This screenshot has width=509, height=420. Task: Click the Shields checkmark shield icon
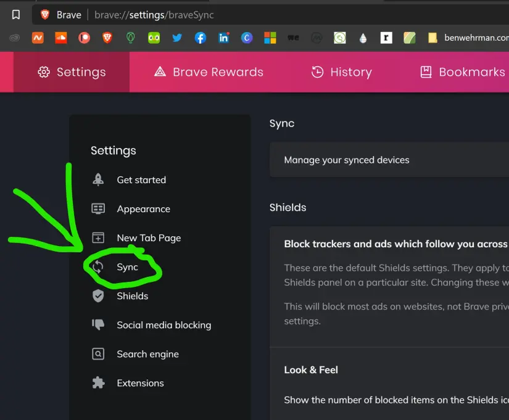(x=98, y=295)
